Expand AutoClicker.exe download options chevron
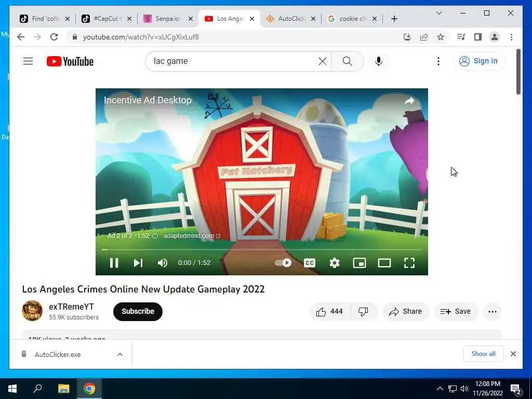Image resolution: width=532 pixels, height=399 pixels. pyautogui.click(x=120, y=354)
